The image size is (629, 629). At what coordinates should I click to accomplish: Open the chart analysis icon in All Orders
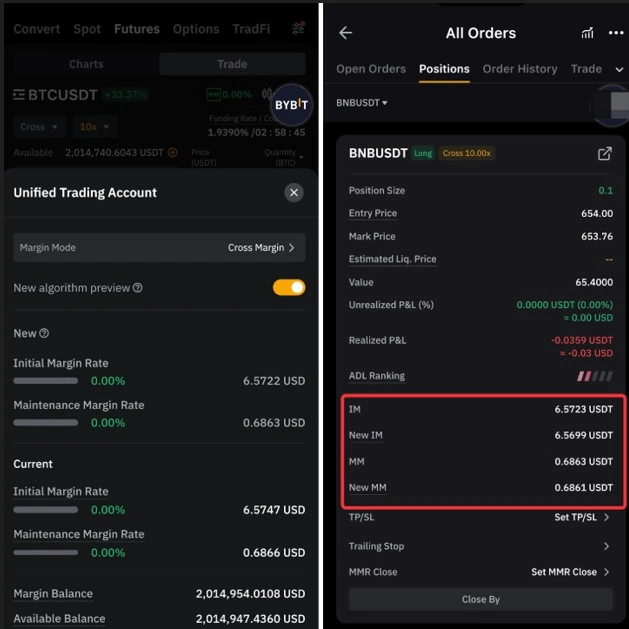(587, 33)
